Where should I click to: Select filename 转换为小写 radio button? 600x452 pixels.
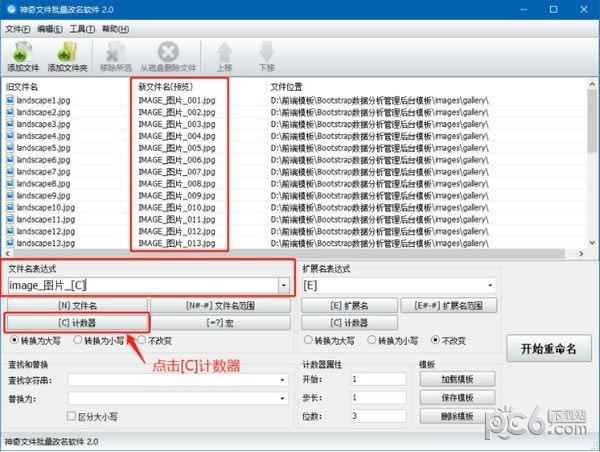pyautogui.click(x=78, y=340)
